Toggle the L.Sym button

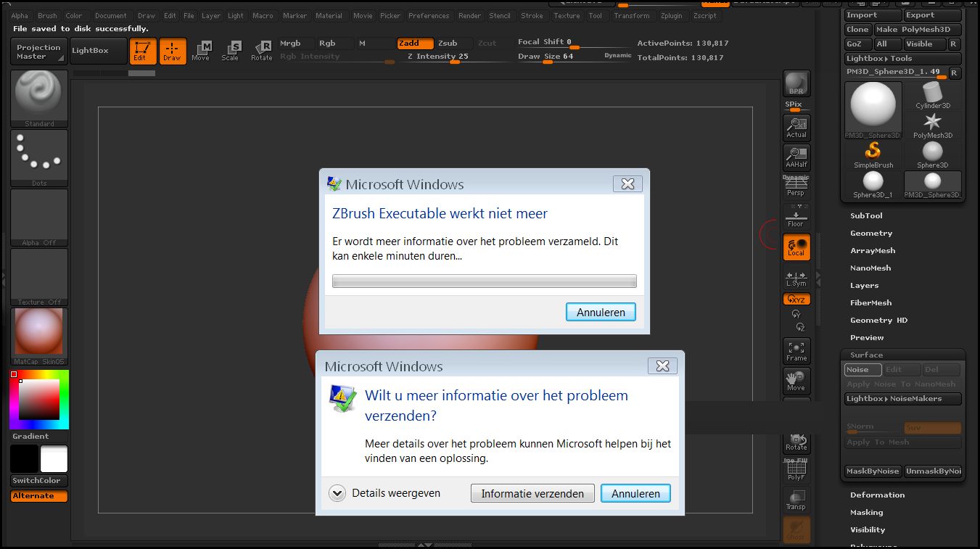796,278
